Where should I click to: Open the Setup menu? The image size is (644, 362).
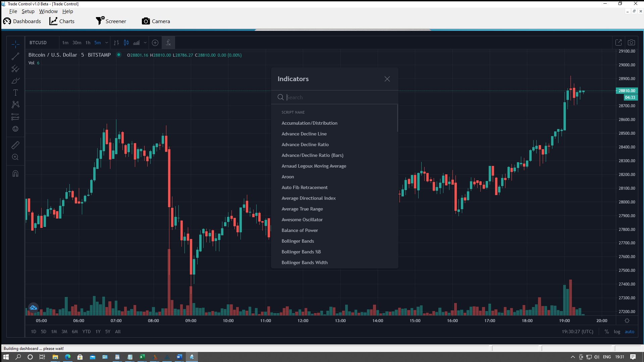click(x=28, y=11)
